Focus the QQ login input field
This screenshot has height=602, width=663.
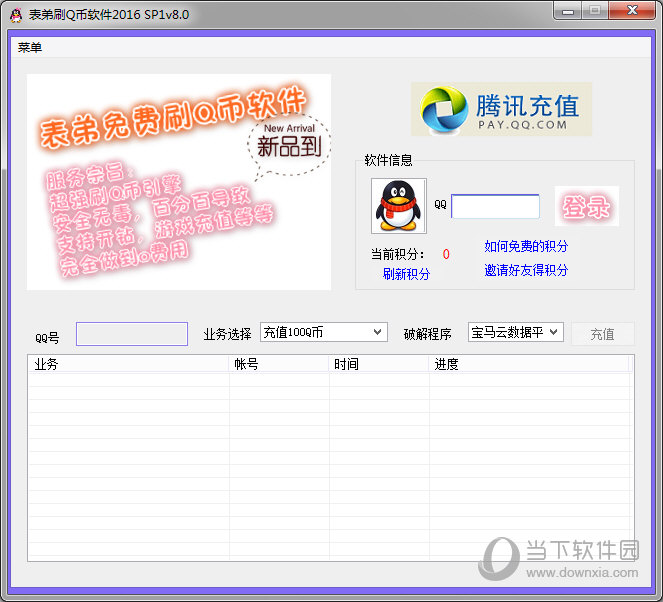click(495, 206)
